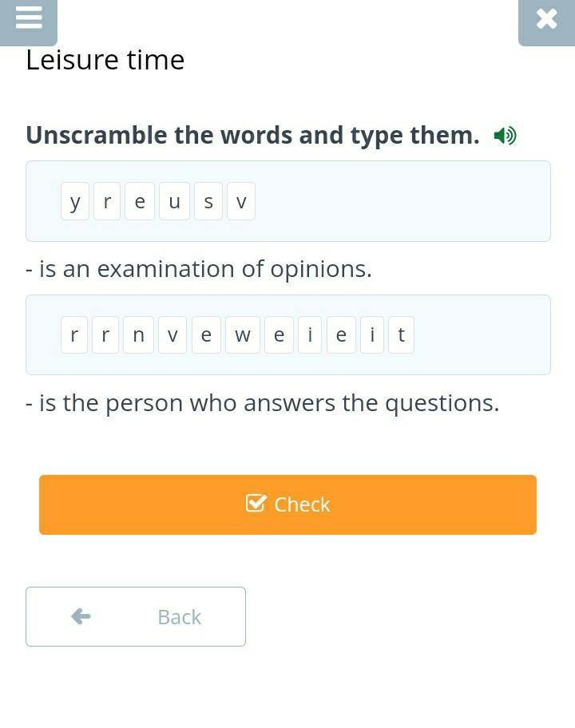
Task: Select letter v in the eleven-letter word
Action: click(172, 335)
